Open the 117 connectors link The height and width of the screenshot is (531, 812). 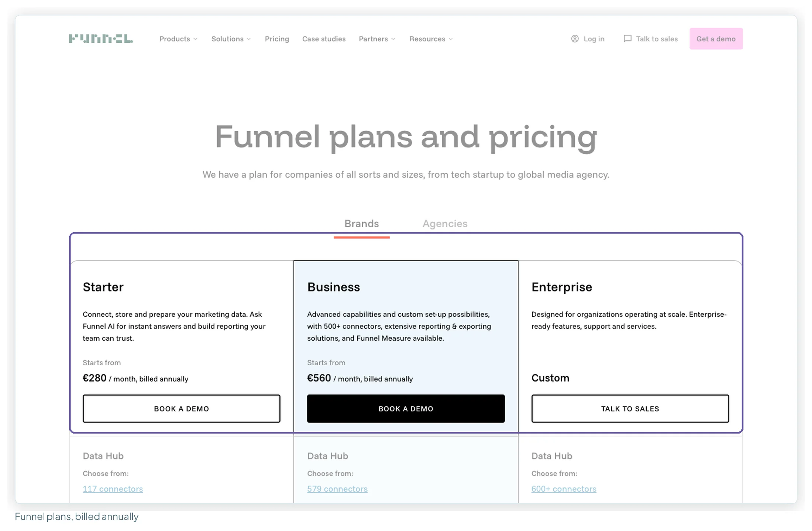(x=113, y=489)
